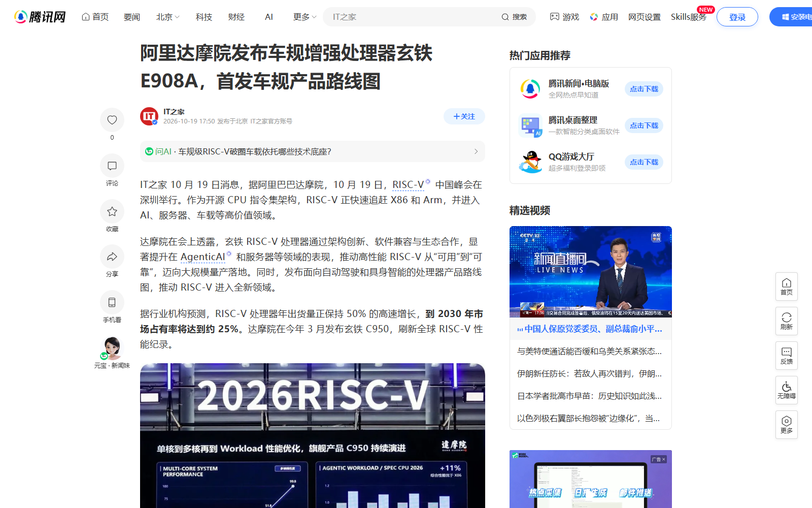This screenshot has height=508, width=812.
Task: Download 腾讯新闻·电脑版 via 点击下载
Action: 644,89
